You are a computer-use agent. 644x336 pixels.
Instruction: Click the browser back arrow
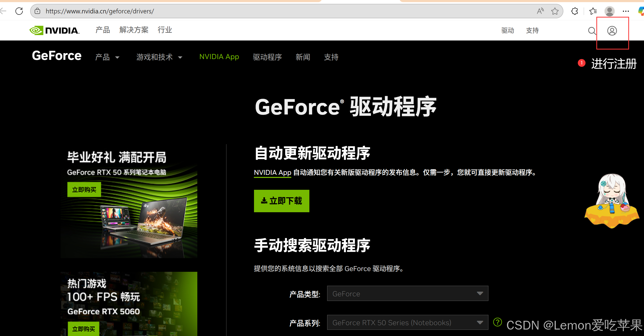[x=3, y=11]
